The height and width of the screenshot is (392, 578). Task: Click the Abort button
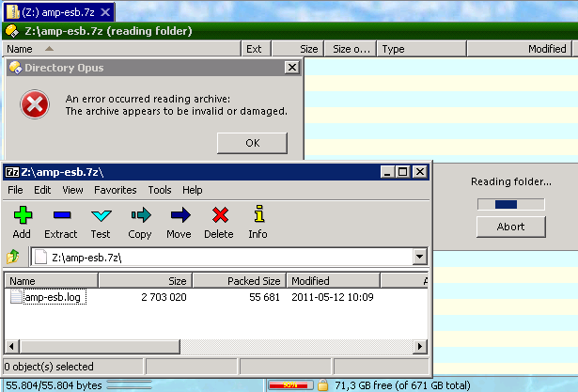point(510,227)
